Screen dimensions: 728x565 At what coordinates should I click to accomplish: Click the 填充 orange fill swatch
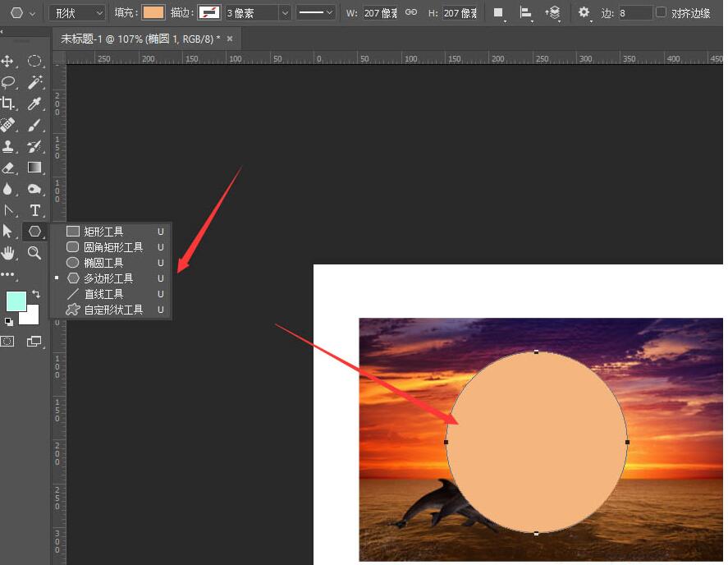click(153, 13)
